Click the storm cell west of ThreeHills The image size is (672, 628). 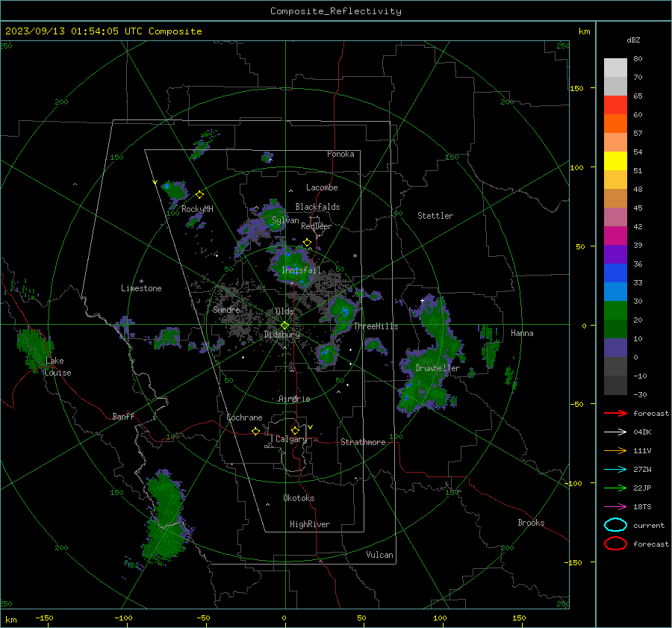pyautogui.click(x=342, y=315)
